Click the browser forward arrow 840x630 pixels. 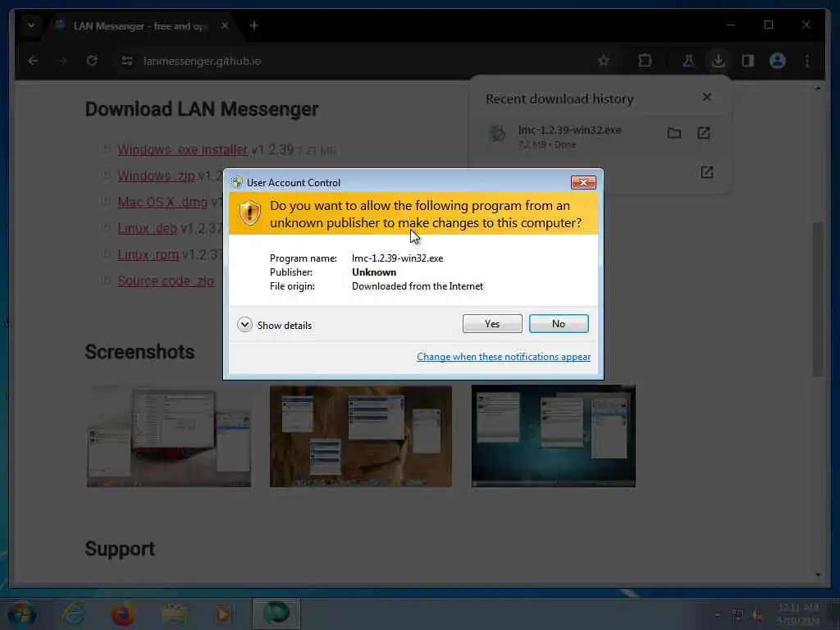(62, 61)
